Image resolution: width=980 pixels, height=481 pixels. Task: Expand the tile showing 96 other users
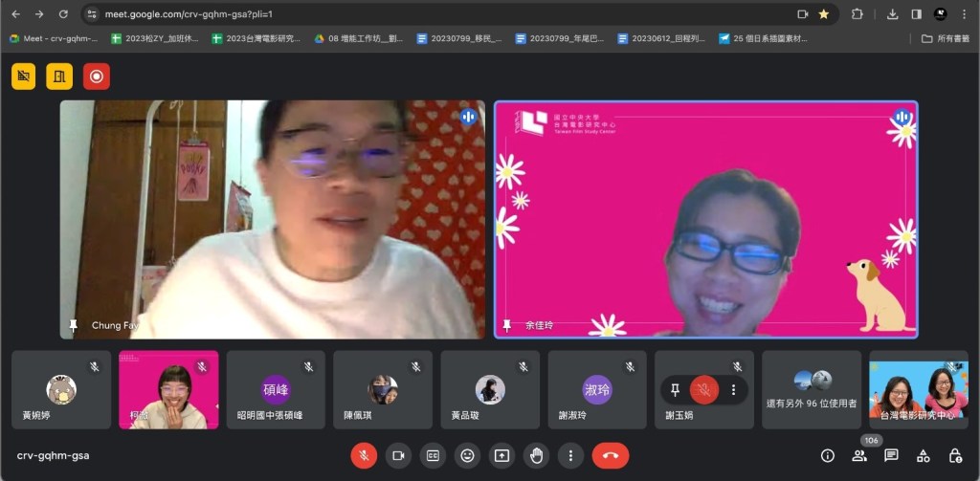812,389
